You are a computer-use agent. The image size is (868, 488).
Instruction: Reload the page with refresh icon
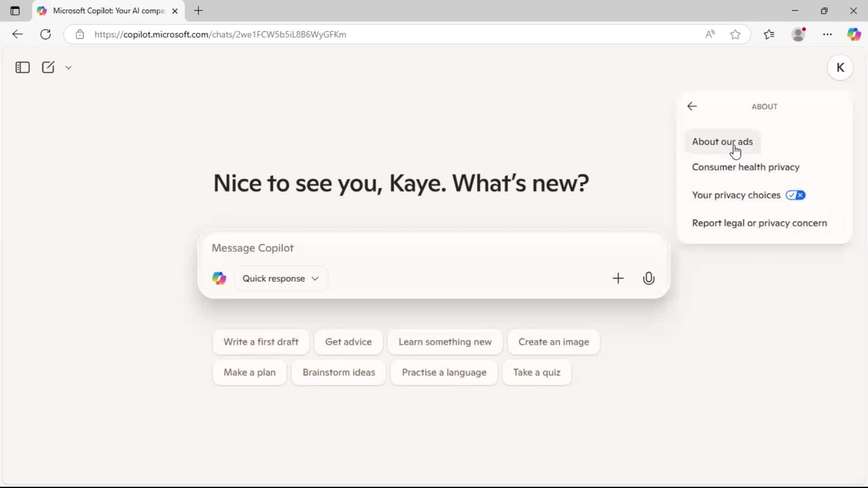[x=46, y=34]
